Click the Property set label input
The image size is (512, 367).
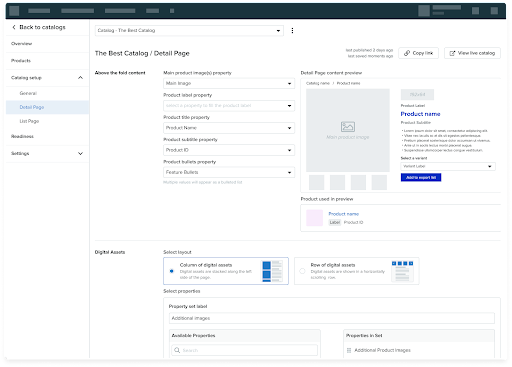point(332,318)
